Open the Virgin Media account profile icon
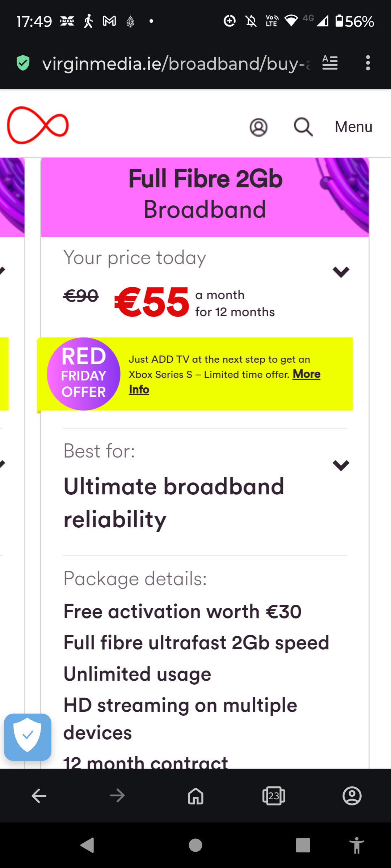Viewport: 391px width, 868px height. click(258, 127)
